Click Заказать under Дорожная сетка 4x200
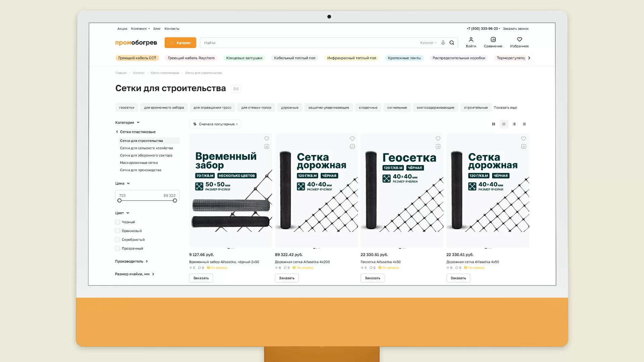This screenshot has width=644, height=362. [x=286, y=278]
